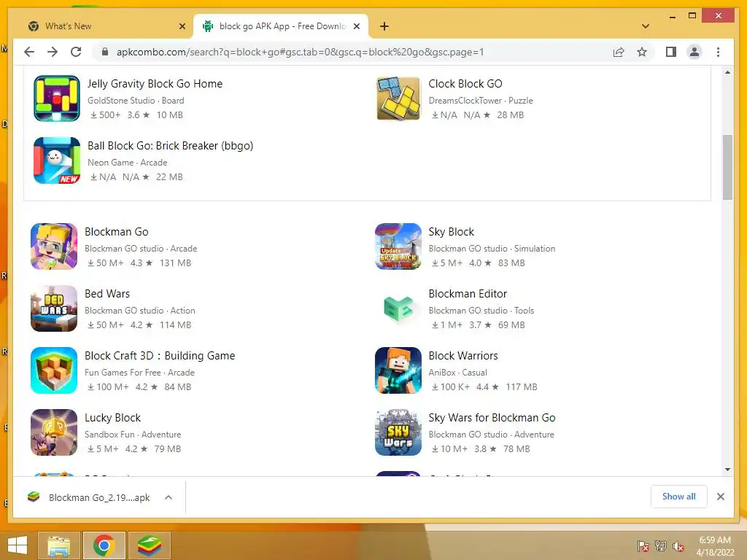Close the block go APK App tab

[x=356, y=26]
